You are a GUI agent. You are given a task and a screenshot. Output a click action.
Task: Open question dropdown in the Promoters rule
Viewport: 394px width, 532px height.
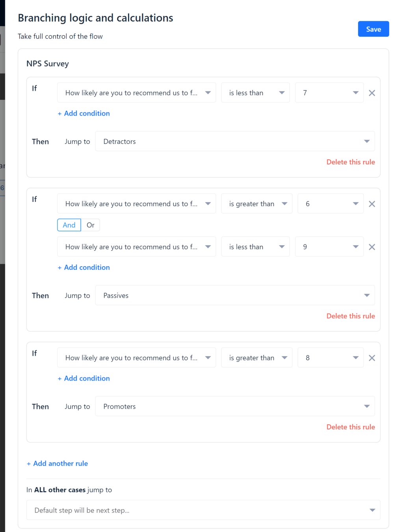click(x=136, y=358)
